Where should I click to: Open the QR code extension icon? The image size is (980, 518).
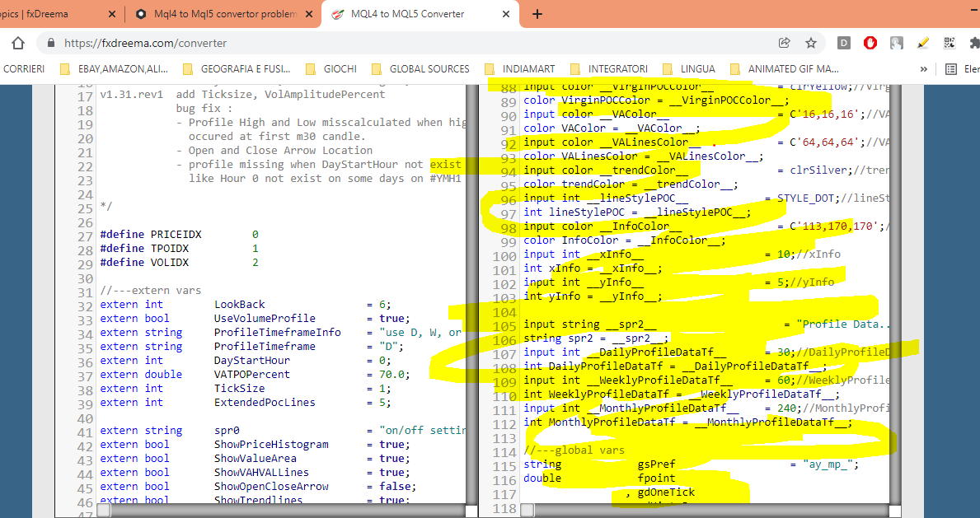click(x=950, y=43)
